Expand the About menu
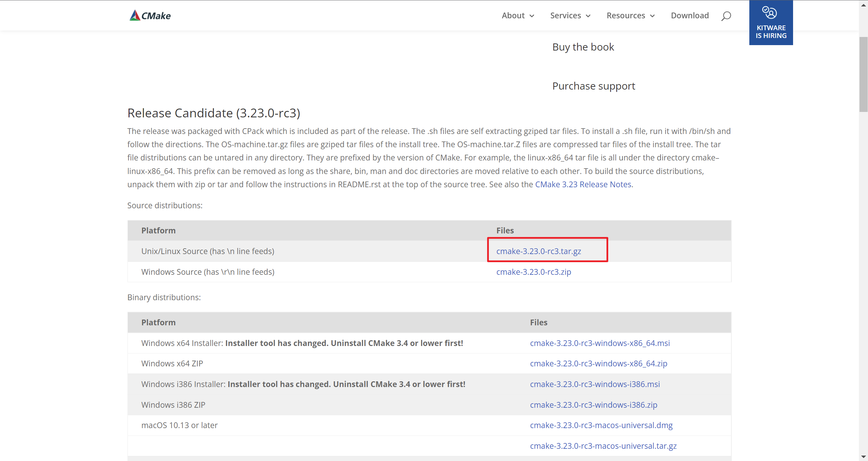Viewport: 868px width, 461px height. 518,16
